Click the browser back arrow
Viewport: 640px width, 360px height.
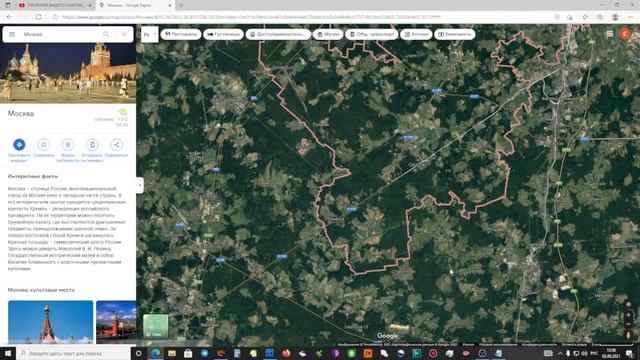click(x=9, y=17)
